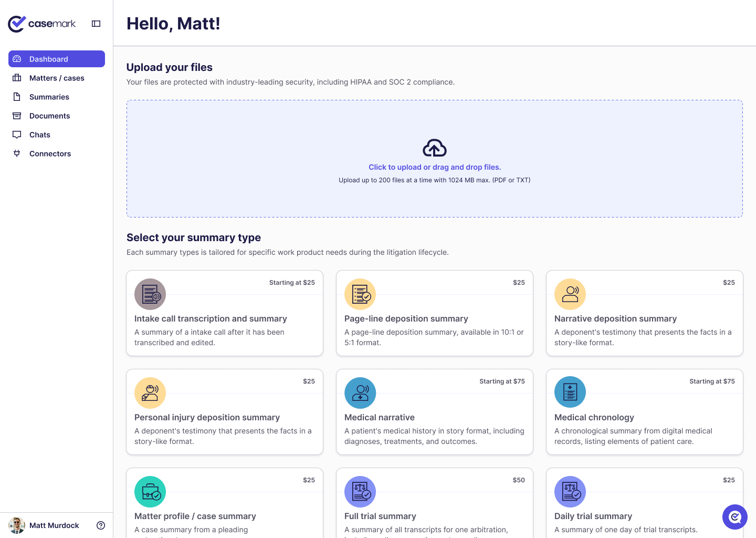Select the Page-line deposition summary card

434,313
